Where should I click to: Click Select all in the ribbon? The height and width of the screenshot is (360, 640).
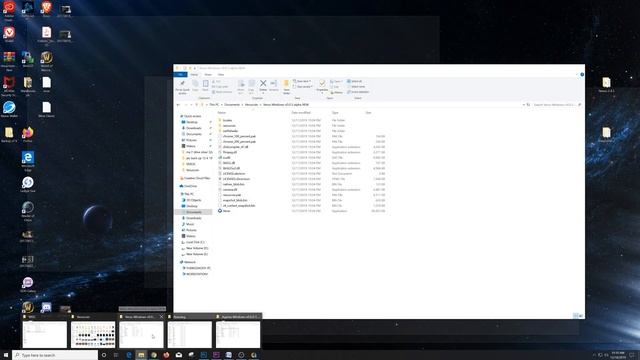(354, 81)
